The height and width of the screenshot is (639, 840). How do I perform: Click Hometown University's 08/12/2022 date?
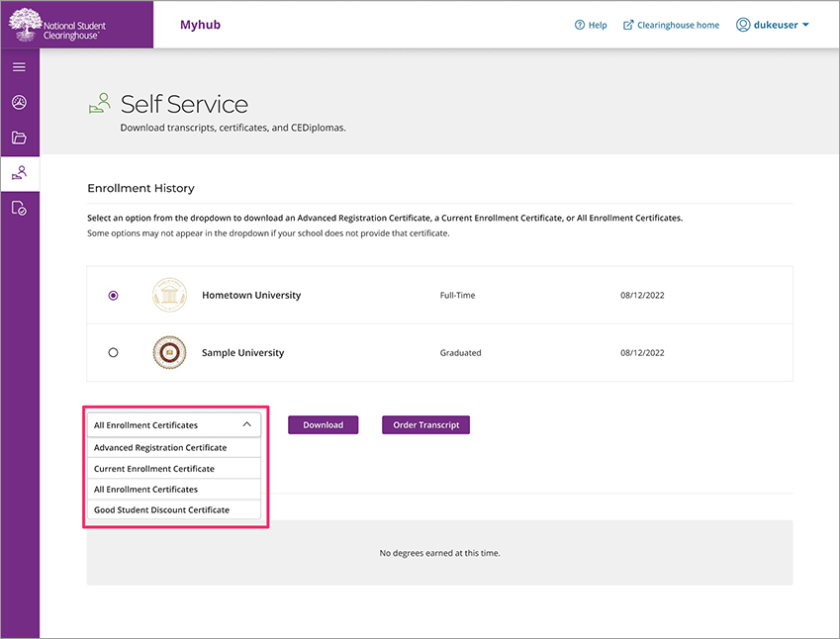click(x=642, y=295)
